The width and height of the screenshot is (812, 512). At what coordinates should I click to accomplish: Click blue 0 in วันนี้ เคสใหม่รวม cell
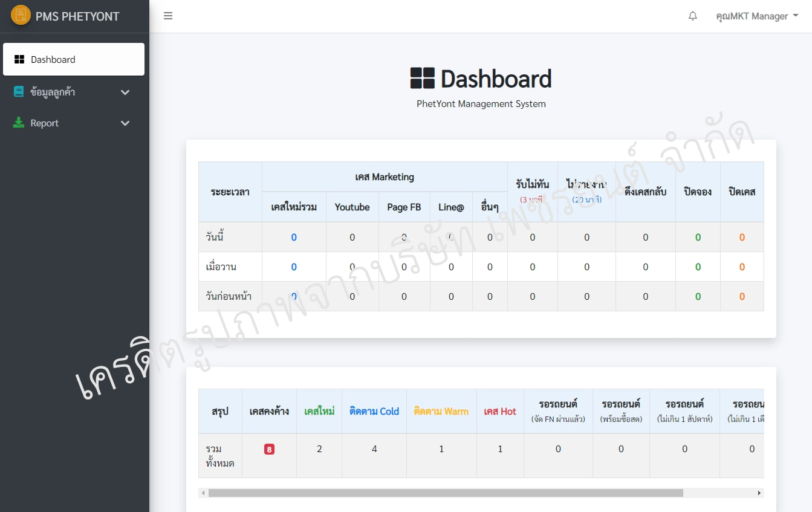point(294,238)
